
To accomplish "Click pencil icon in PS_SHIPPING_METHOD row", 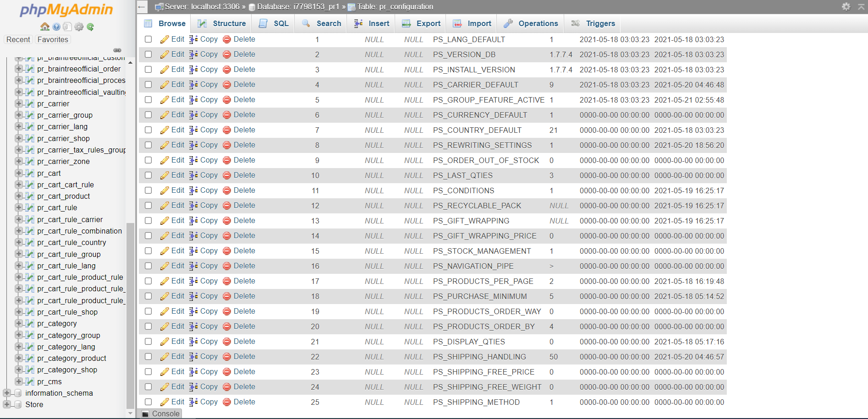I will pos(165,402).
